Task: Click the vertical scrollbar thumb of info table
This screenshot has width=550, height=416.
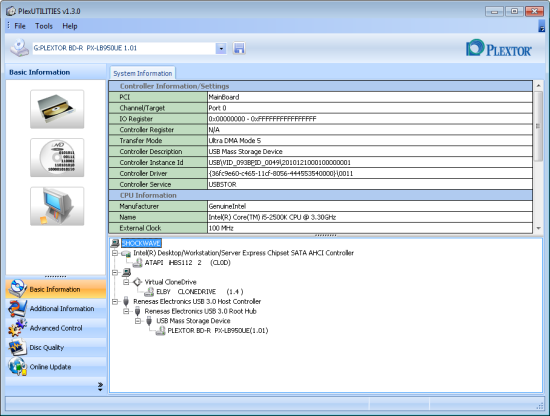Action: pos(538,126)
